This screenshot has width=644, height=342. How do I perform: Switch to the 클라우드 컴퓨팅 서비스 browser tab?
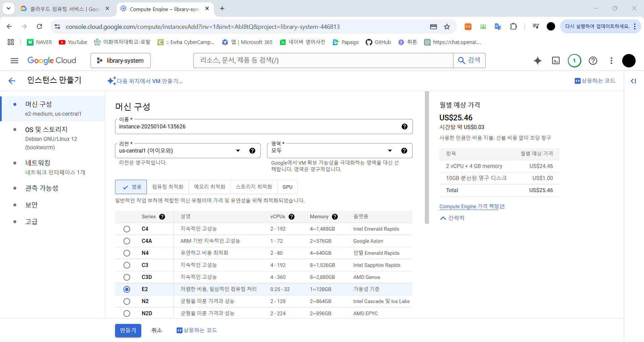tap(65, 9)
